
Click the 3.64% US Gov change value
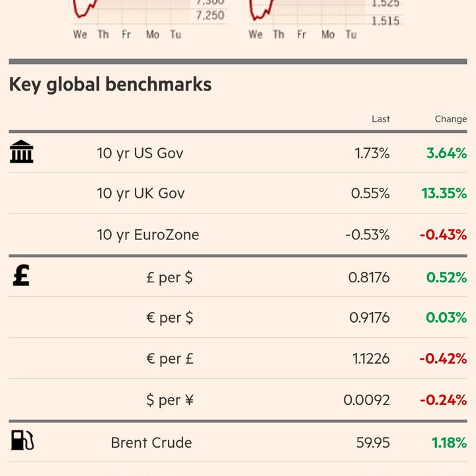coord(446,153)
